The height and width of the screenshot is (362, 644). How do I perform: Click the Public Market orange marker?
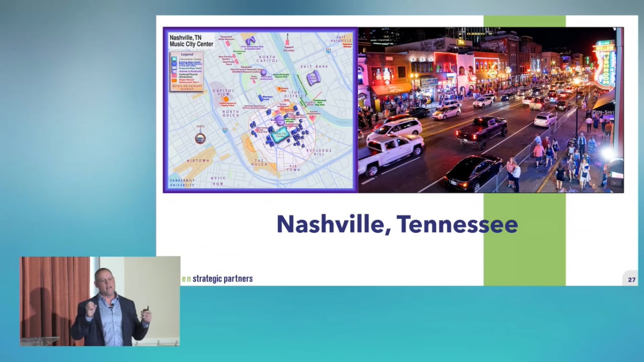226,99
